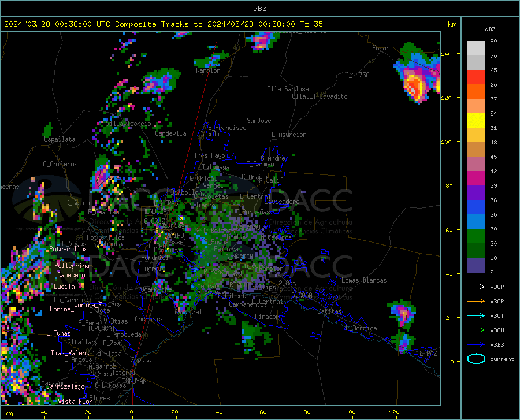Click the L_Asuncion place label
The height and width of the screenshot is (420, 520).
(289, 135)
